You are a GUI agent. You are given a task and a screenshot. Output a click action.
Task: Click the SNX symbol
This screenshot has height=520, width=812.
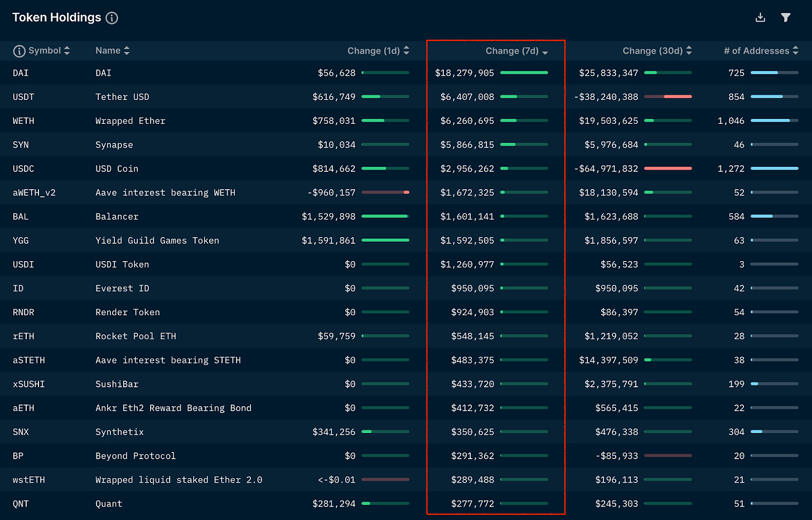(21, 432)
